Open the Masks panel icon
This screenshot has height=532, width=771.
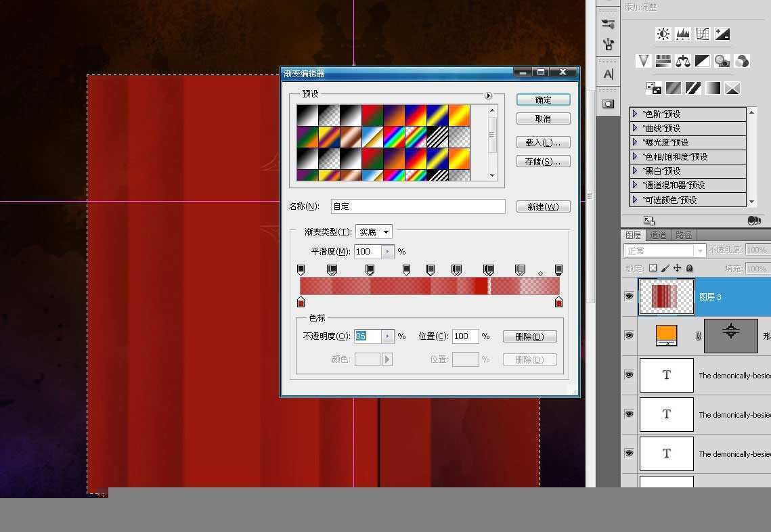(x=609, y=104)
